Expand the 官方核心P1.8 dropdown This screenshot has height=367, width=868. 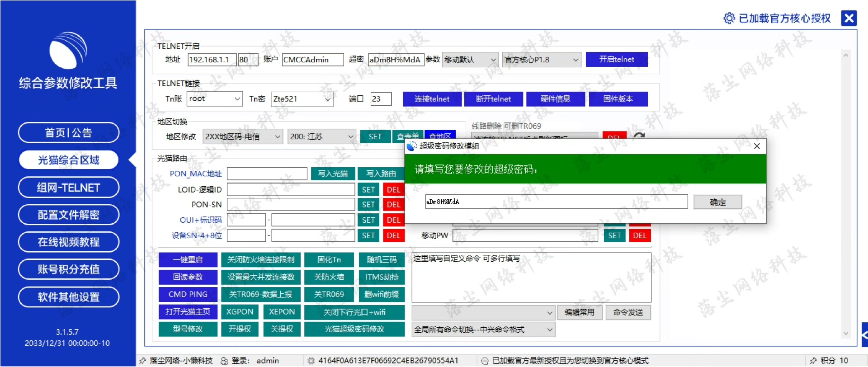[576, 60]
